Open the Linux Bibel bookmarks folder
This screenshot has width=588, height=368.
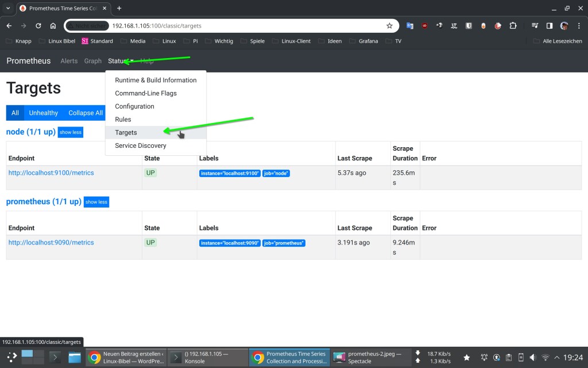pos(57,41)
